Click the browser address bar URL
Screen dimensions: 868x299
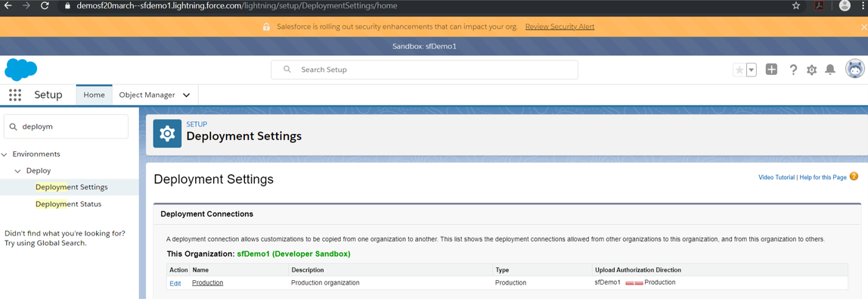(237, 6)
